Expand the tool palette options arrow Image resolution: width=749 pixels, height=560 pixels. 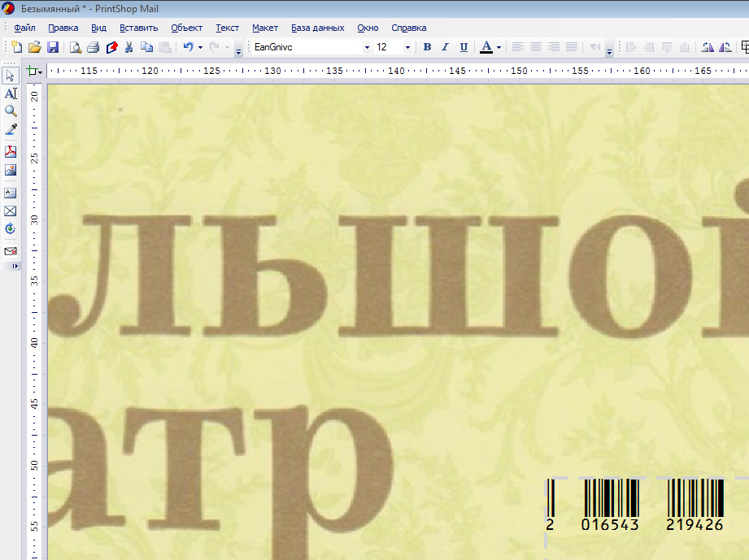[15, 266]
